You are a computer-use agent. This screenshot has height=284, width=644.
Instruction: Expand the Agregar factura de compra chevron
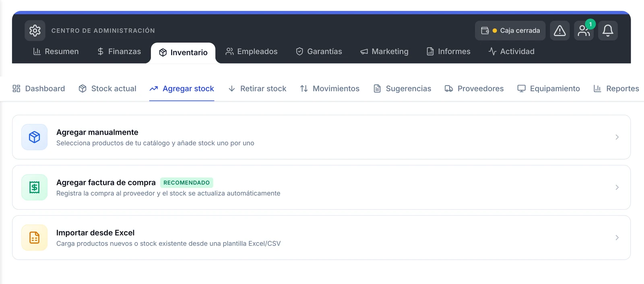(x=617, y=187)
